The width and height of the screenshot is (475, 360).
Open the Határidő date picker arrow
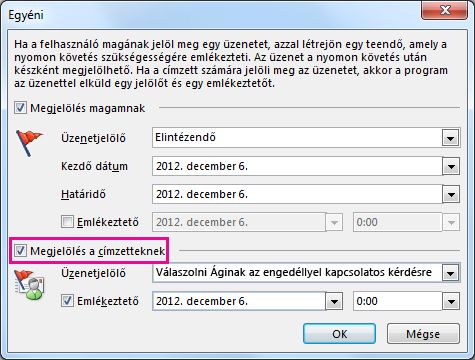(451, 195)
